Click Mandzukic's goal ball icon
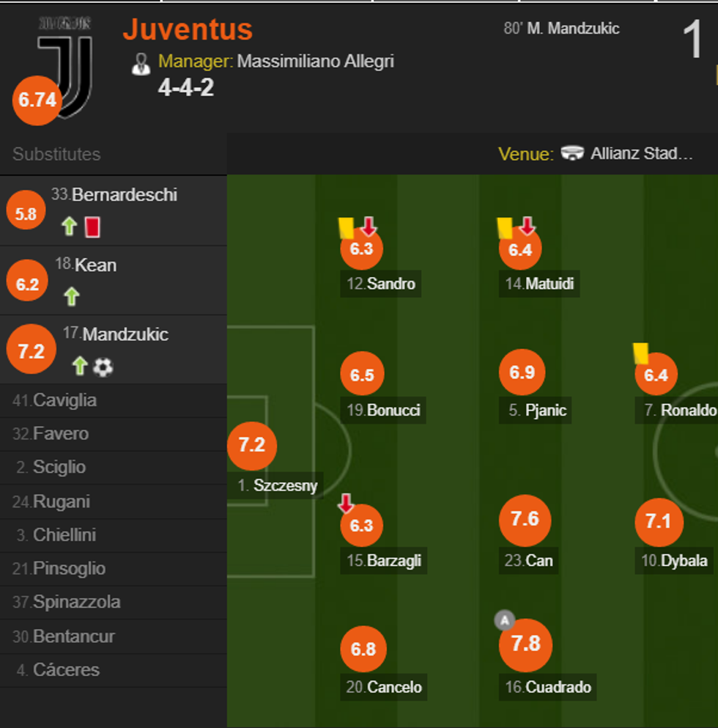The width and height of the screenshot is (718, 728). tap(103, 367)
